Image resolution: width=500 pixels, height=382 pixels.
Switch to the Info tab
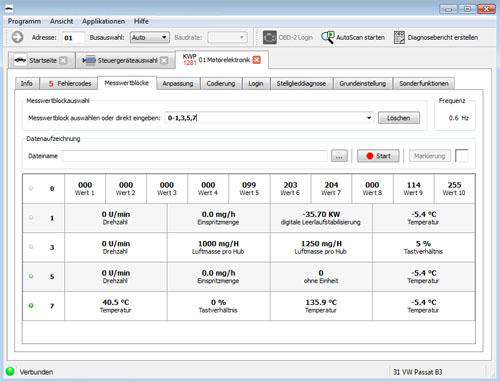(27, 83)
